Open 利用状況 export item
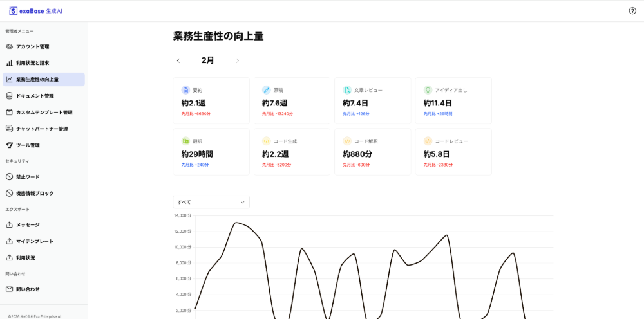The image size is (644, 319). click(44, 257)
